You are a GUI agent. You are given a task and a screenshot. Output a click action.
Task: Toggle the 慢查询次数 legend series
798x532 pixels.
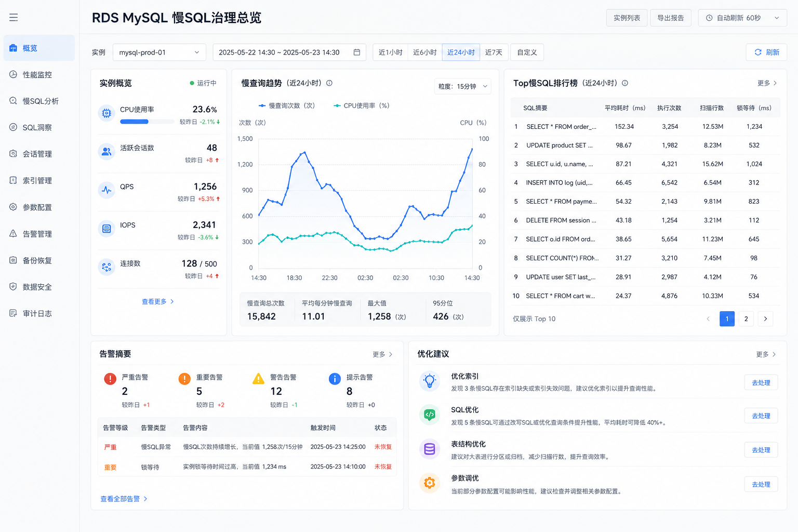(287, 105)
